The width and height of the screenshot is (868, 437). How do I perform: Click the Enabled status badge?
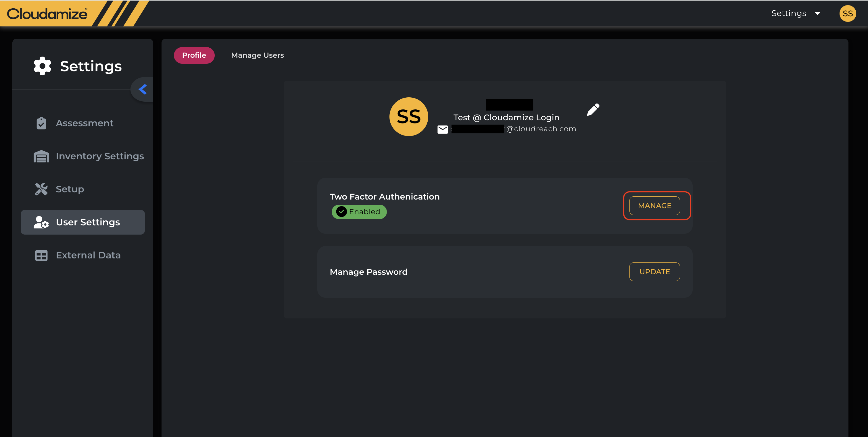(359, 212)
